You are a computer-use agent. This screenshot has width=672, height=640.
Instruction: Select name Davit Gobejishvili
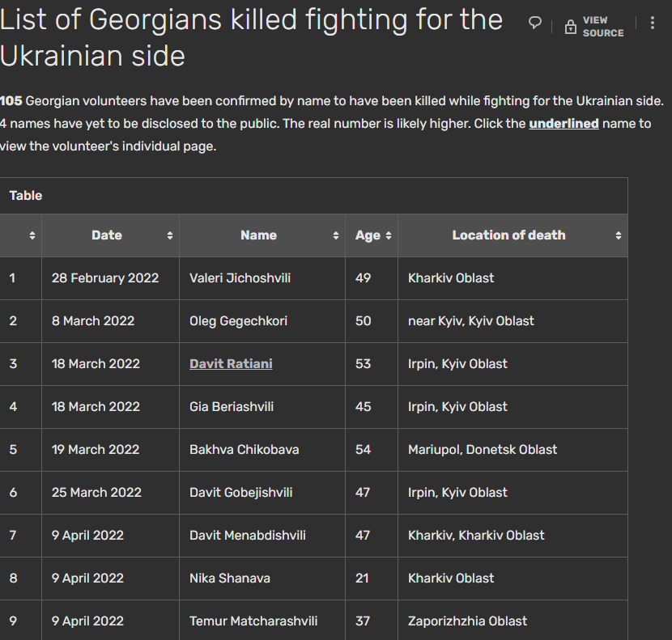[x=240, y=492]
